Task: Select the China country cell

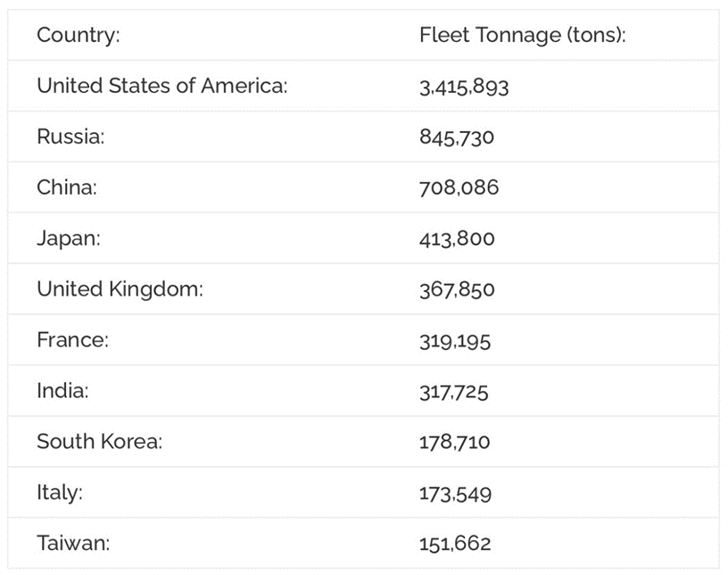Action: (x=67, y=187)
